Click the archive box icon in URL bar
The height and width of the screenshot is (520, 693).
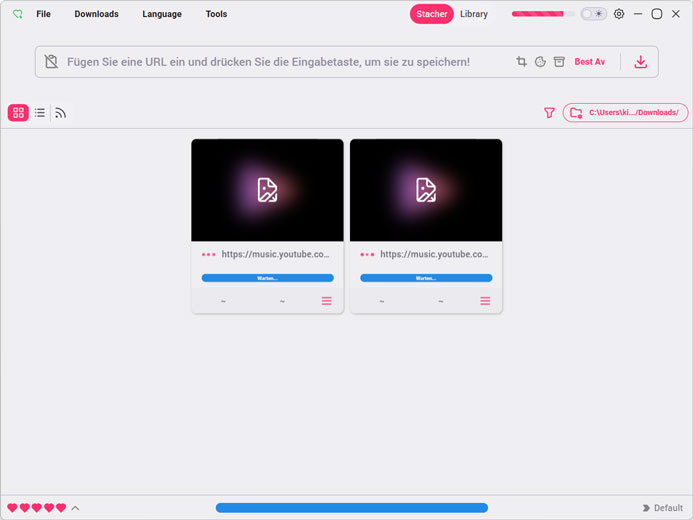point(559,62)
